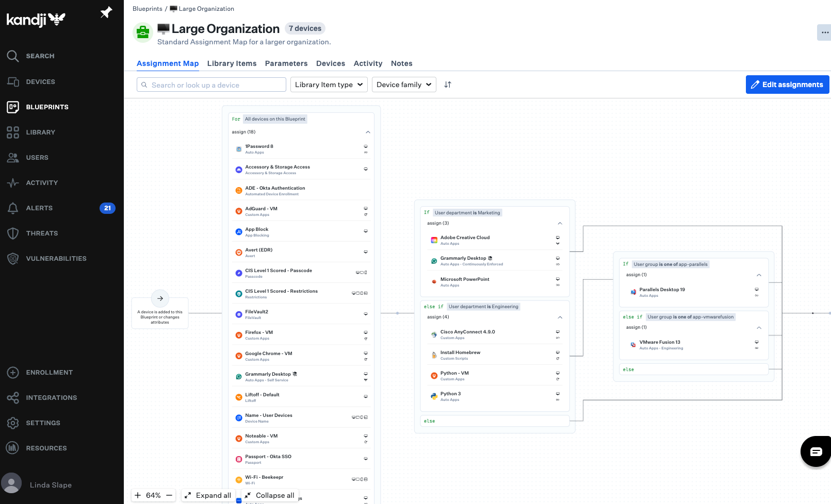Image resolution: width=831 pixels, height=504 pixels.
Task: Select the Liftoff - Default item
Action: (x=302, y=397)
